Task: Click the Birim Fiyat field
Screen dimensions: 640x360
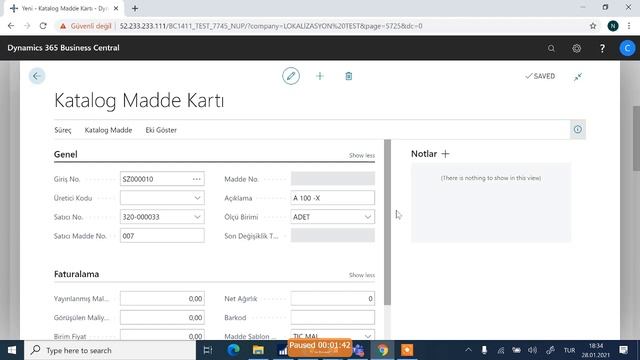Action: pyautogui.click(x=162, y=336)
